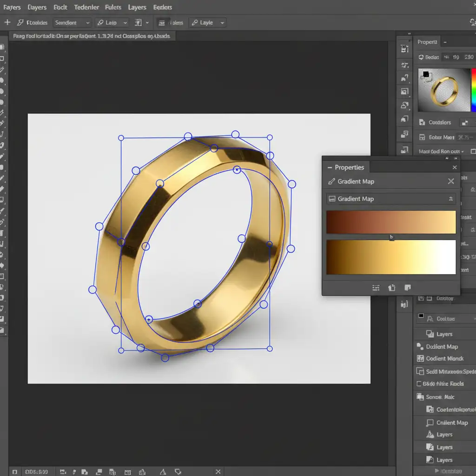The image size is (476, 476).
Task: Select the 'Cnalent Map' layer in the list
Action: click(x=452, y=423)
